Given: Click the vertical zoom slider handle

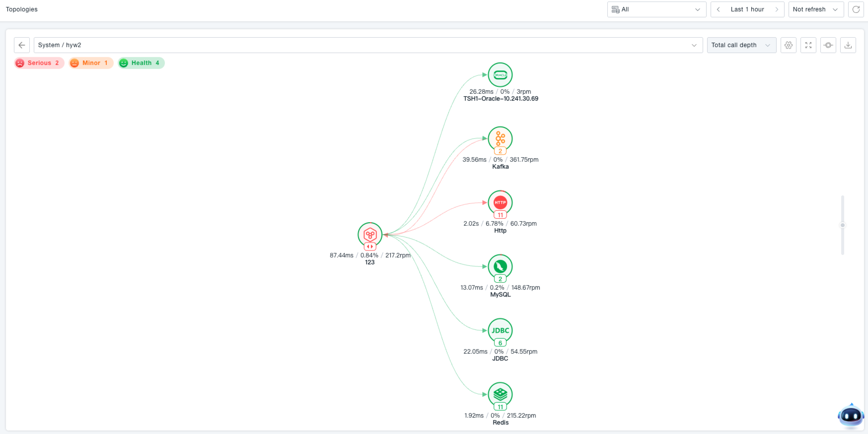Looking at the screenshot, I should [x=842, y=225].
